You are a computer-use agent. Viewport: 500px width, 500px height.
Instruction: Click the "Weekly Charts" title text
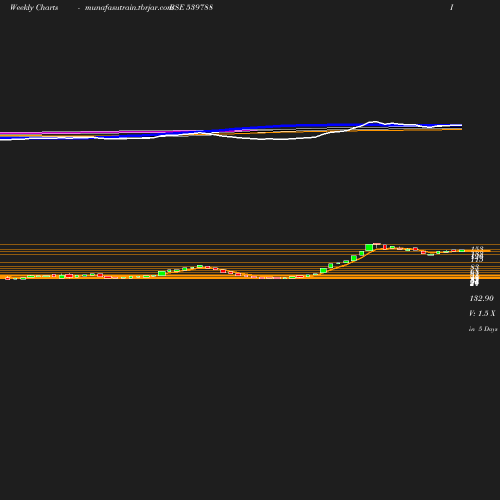[x=34, y=8]
